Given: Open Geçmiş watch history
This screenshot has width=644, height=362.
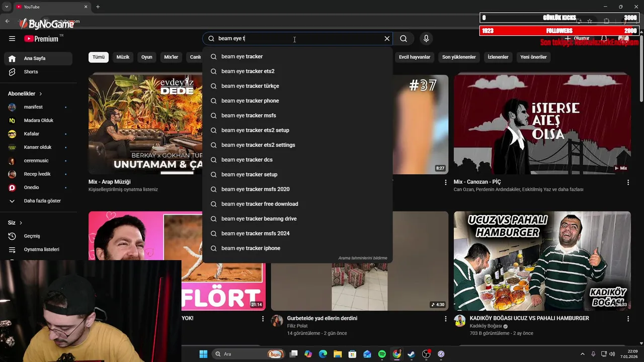Looking at the screenshot, I should [38, 236].
